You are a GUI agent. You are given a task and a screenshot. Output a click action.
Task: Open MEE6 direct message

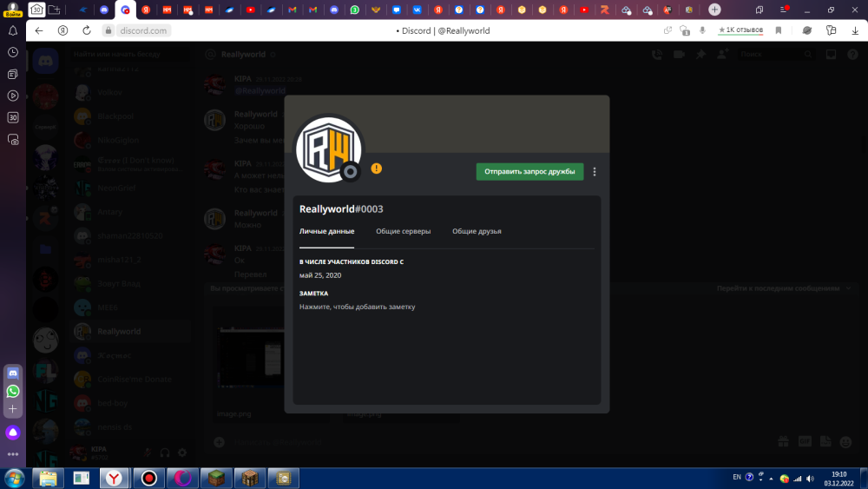(x=131, y=307)
